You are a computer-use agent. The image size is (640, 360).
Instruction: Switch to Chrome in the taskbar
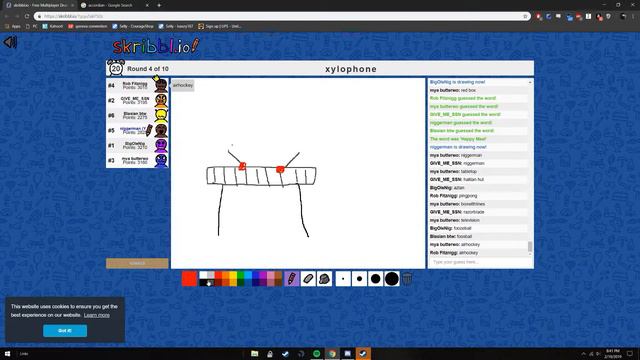click(x=332, y=353)
